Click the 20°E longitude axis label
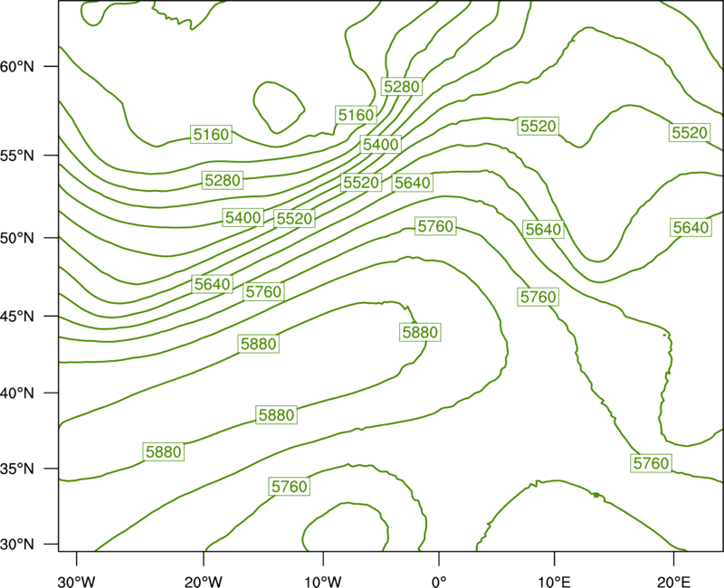This screenshot has width=724, height=588. click(673, 582)
